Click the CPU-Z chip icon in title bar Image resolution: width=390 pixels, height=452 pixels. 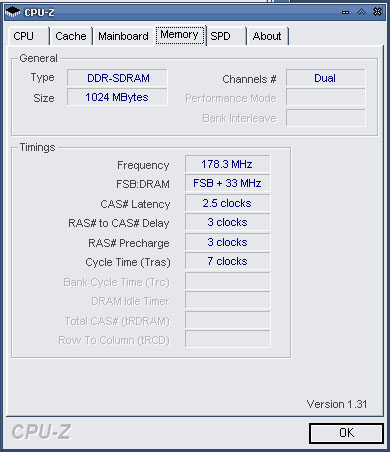(13, 12)
